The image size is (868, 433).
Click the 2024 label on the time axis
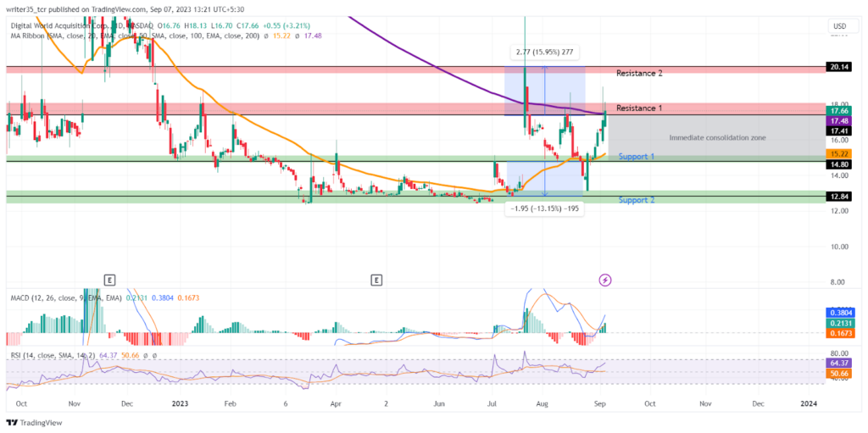(x=810, y=403)
